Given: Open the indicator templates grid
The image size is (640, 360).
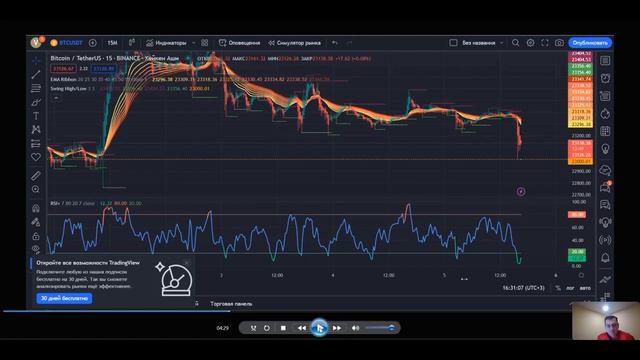Looking at the screenshot, I should (x=204, y=42).
